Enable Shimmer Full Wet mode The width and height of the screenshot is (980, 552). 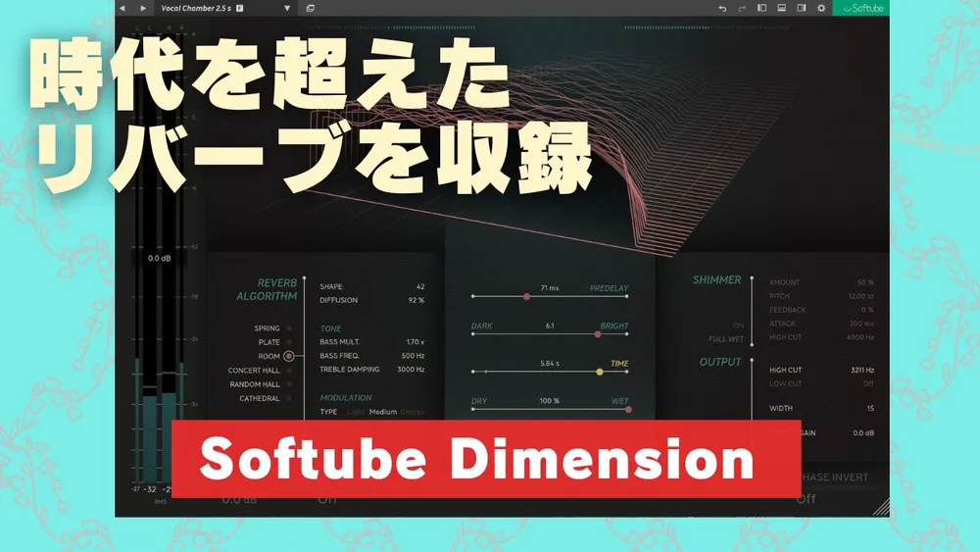[729, 339]
